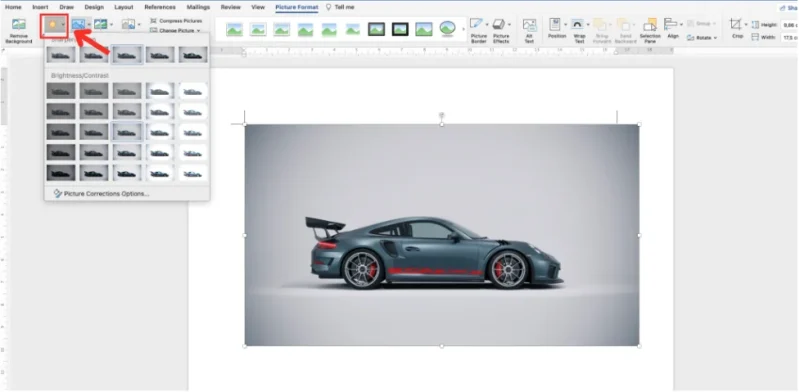Select the bottom-right bright high-contrast preset

point(193,173)
